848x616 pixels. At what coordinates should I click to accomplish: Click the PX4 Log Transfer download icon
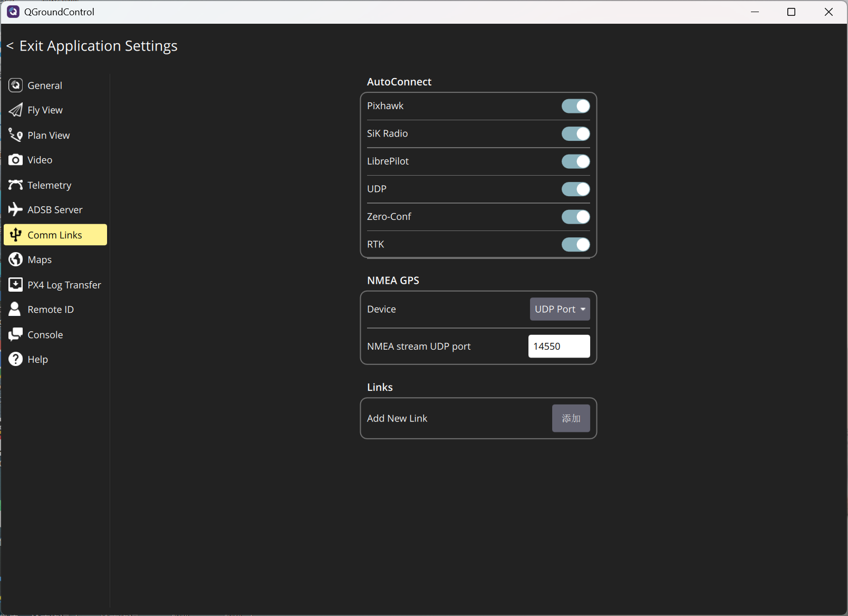[x=15, y=285]
